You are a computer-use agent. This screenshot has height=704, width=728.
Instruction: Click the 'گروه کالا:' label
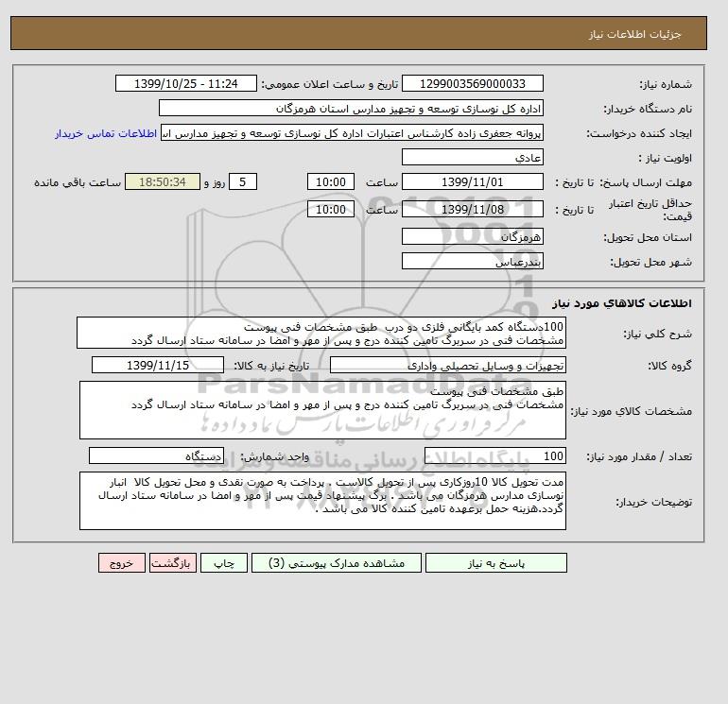pos(670,366)
